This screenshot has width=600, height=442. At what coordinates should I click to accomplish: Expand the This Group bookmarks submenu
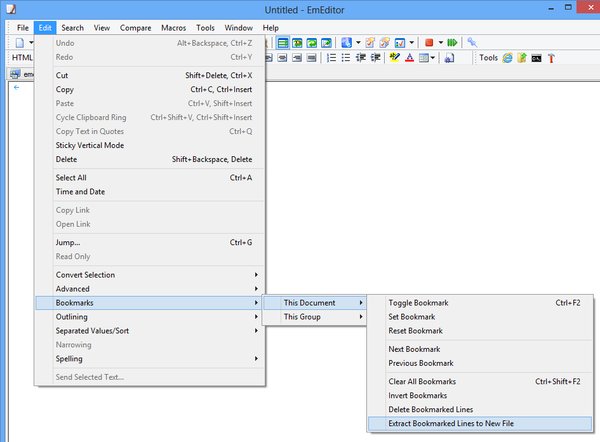(x=303, y=317)
